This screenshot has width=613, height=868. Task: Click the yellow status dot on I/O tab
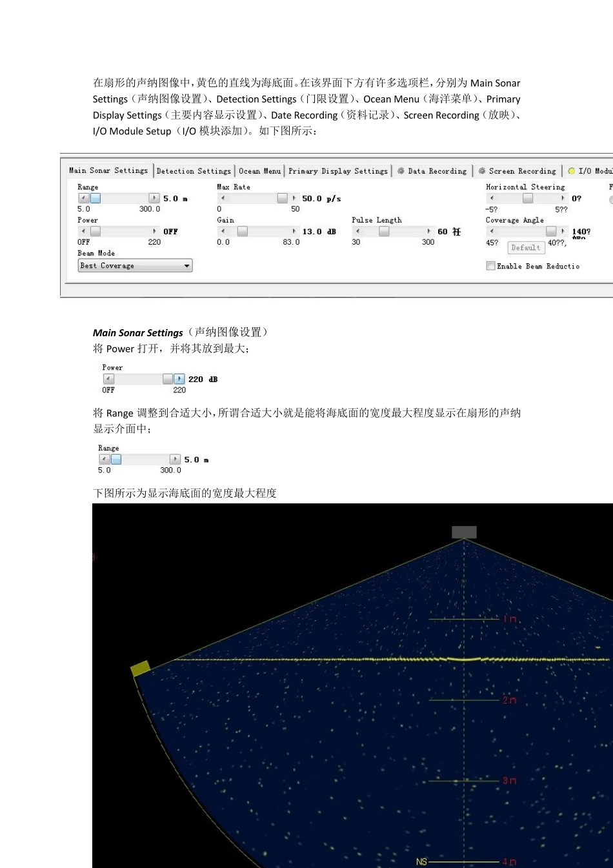tap(571, 171)
